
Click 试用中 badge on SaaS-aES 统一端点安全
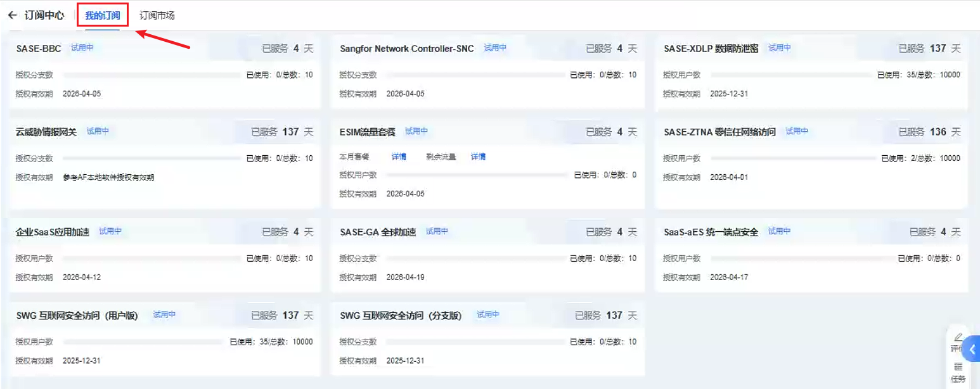779,231
